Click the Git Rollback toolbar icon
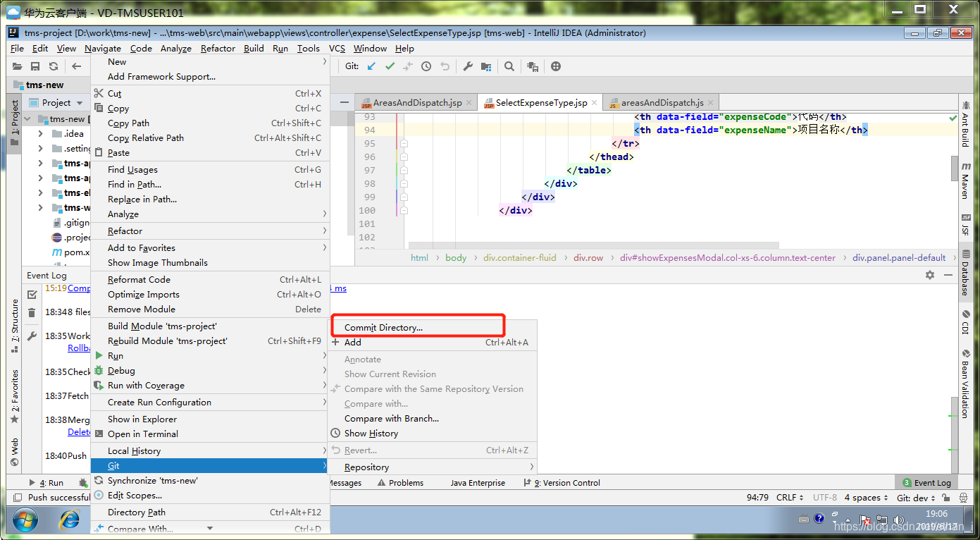Image resolution: width=980 pixels, height=540 pixels. tap(445, 66)
